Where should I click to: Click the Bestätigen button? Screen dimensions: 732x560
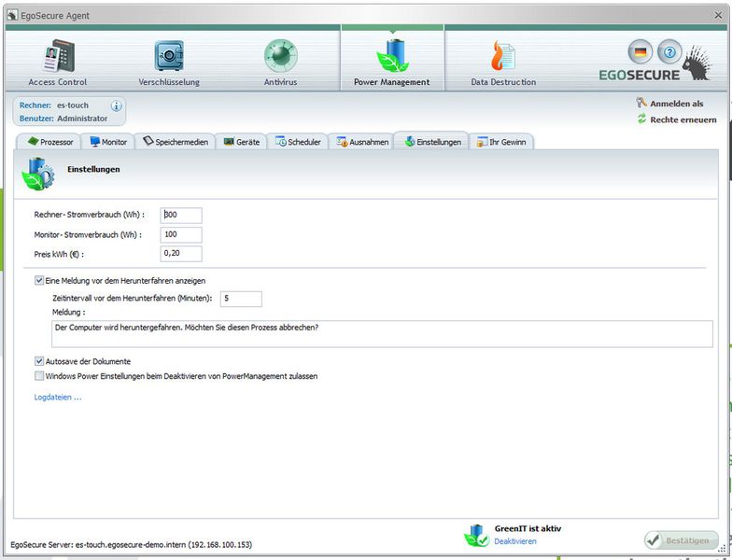point(682,540)
